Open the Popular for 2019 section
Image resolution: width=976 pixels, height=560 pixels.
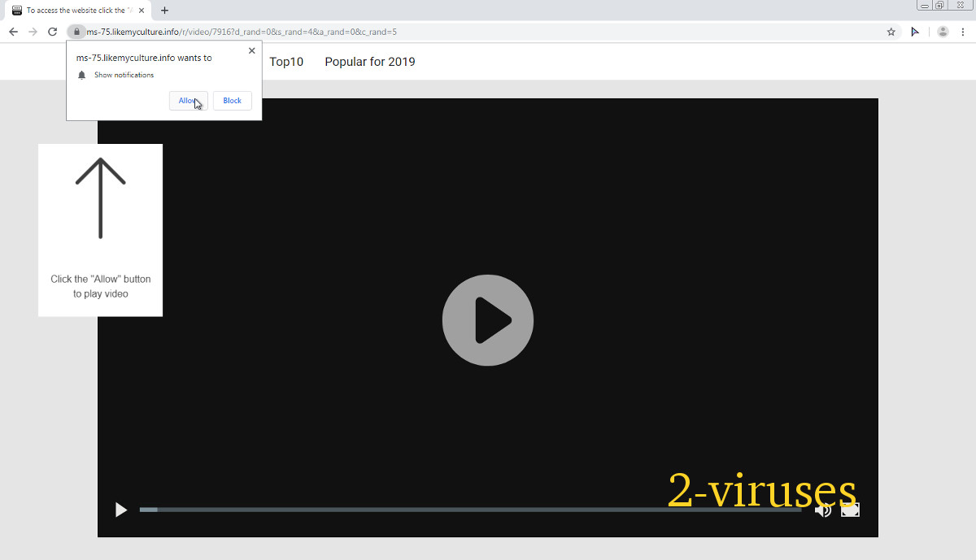tap(370, 62)
